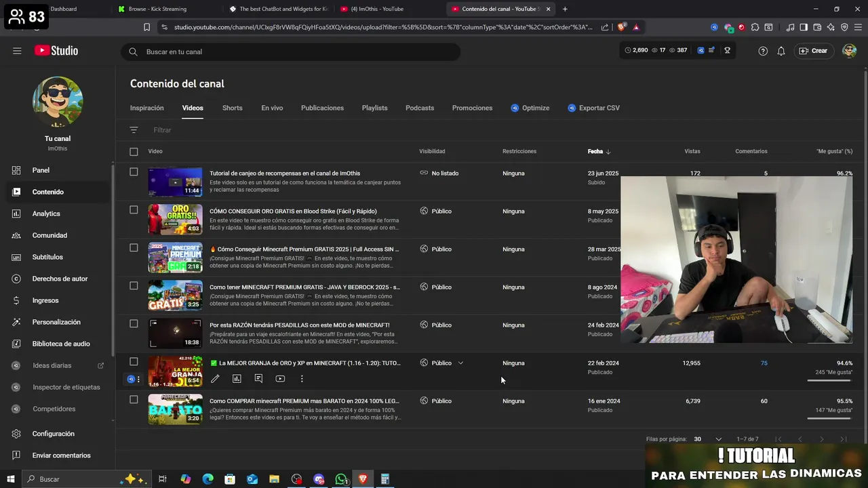Select checkbox for La MEJOR GRANJA de ORO video

pos(134,362)
